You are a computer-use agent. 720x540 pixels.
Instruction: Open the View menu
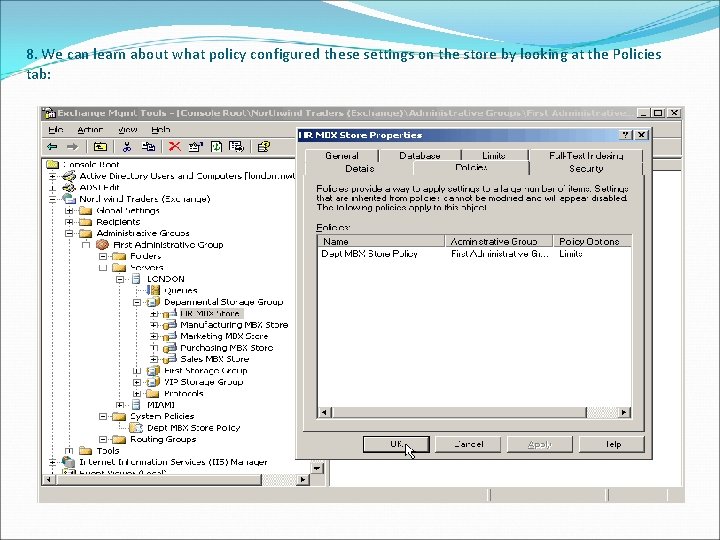coord(127,129)
